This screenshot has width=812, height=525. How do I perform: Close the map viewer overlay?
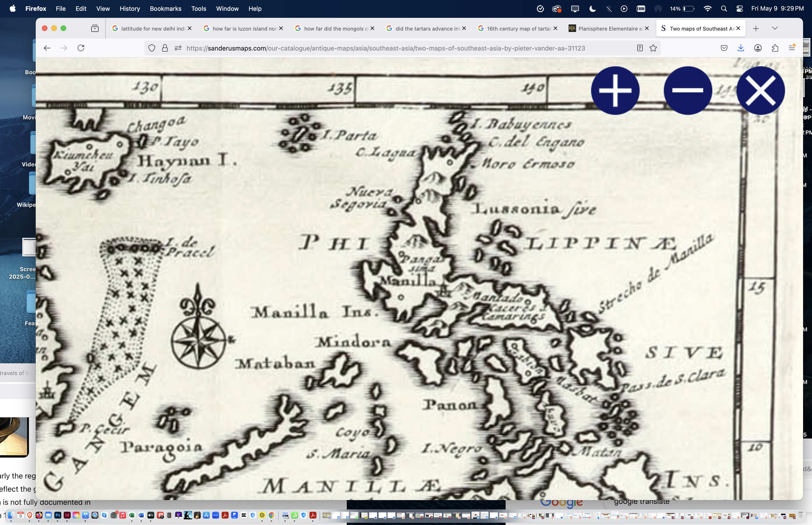(761, 90)
